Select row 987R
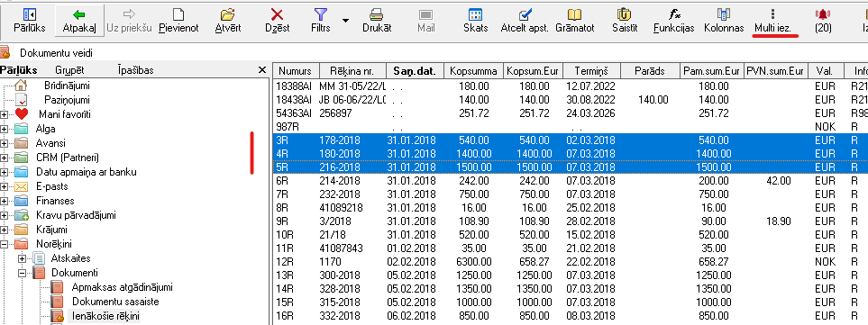The height and width of the screenshot is (325, 868). pos(571,127)
